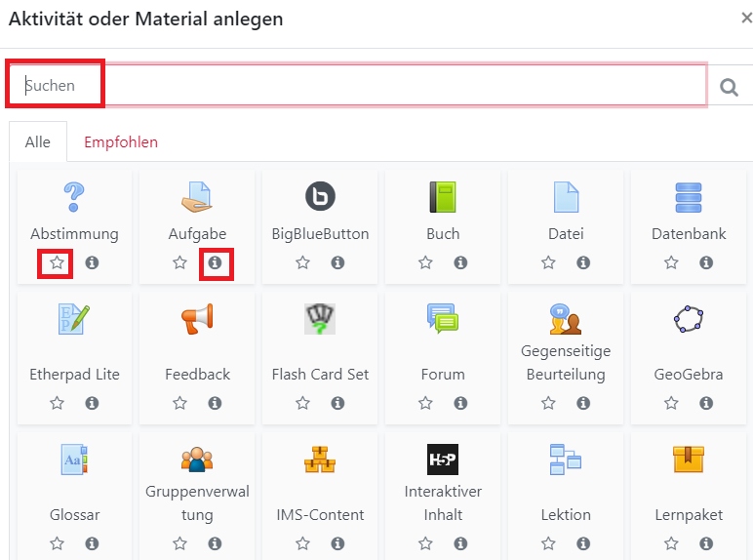The height and width of the screenshot is (560, 753).
Task: Mark Forum as favorite with star
Action: point(426,403)
